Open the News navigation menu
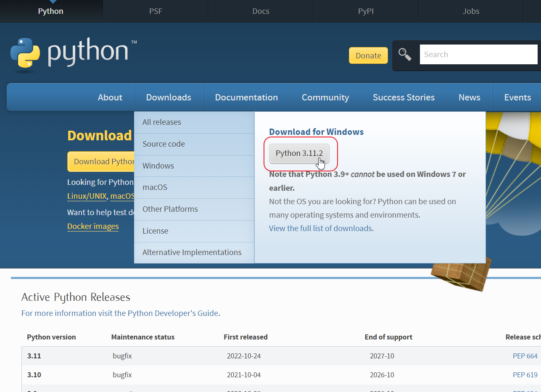This screenshot has height=392, width=541. [470, 97]
